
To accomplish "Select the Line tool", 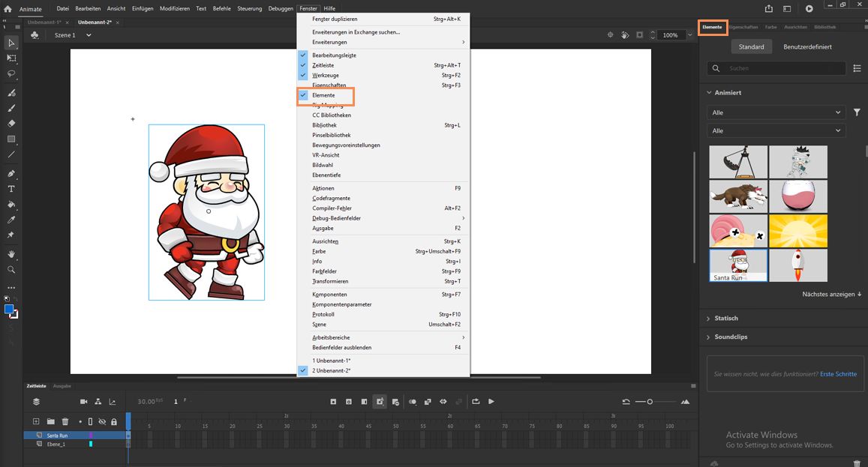I will [x=11, y=154].
